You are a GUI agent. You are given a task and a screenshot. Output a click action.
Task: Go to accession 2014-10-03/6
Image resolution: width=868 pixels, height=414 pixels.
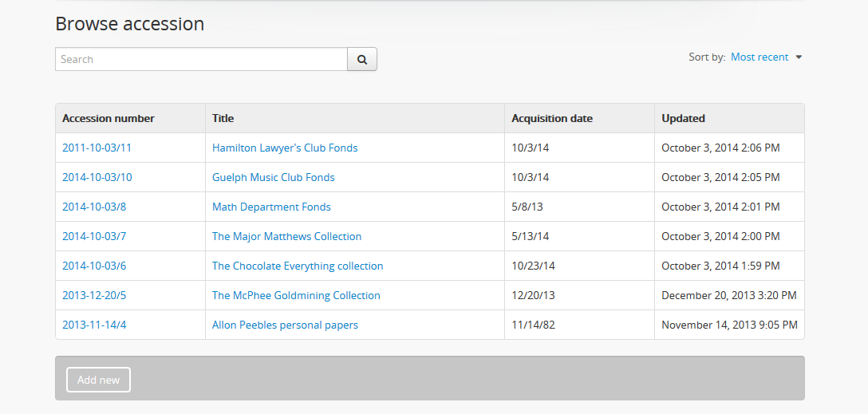pyautogui.click(x=94, y=266)
